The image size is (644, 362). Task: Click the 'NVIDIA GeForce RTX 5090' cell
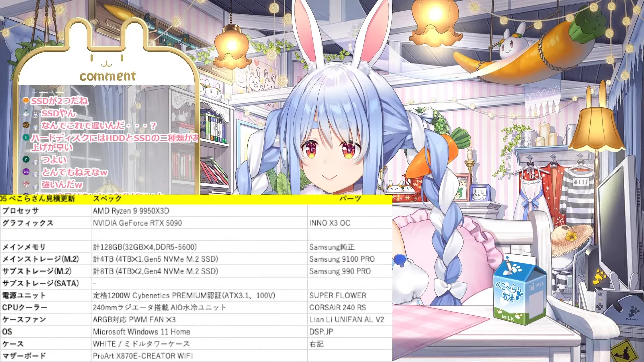pyautogui.click(x=137, y=223)
